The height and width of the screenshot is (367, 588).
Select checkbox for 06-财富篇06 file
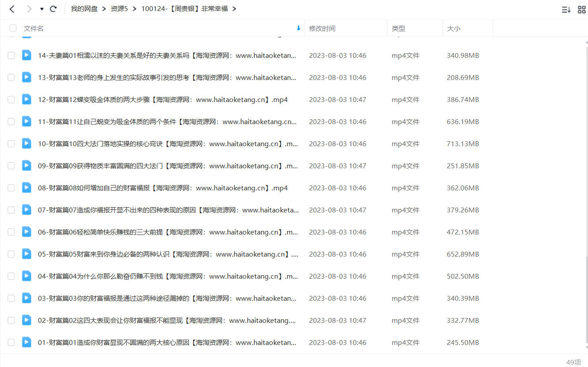[11, 232]
